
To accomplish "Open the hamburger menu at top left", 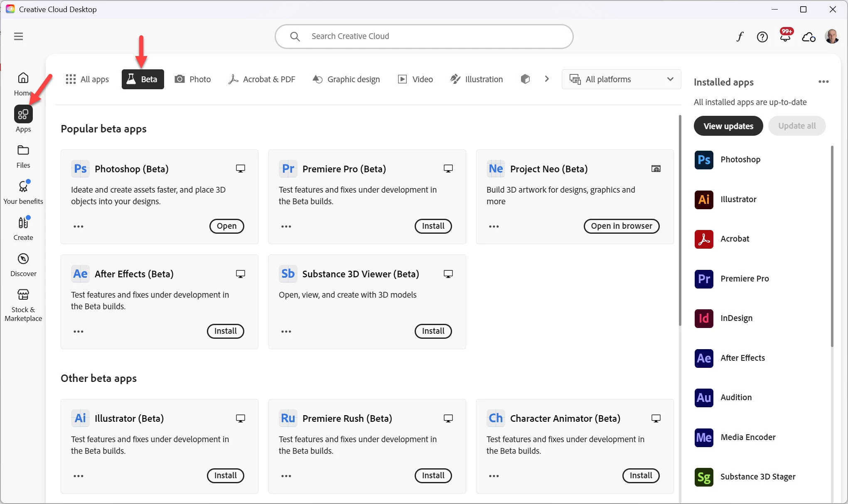I will point(18,37).
